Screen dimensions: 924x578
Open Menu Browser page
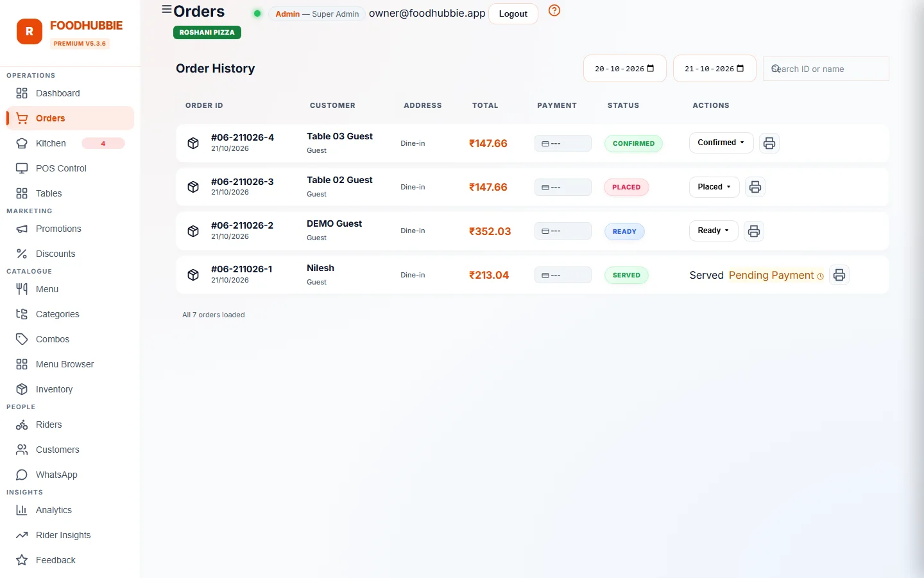(70, 364)
